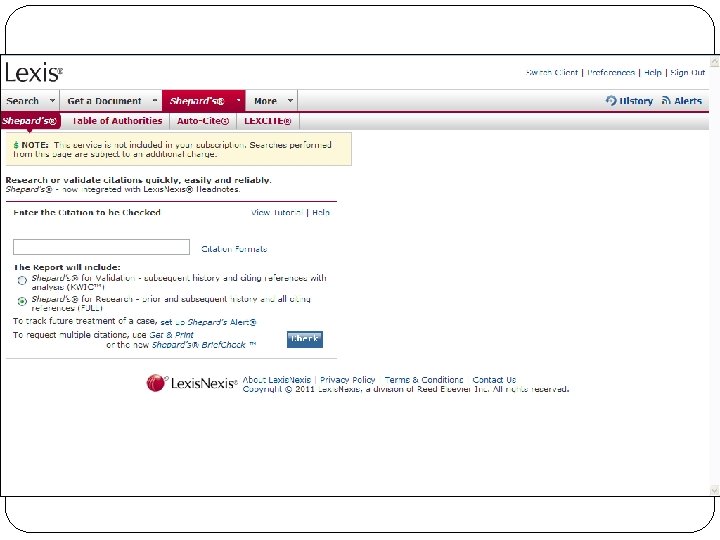Click the Lexis logo
Image resolution: width=720 pixels, height=540 pixels.
click(34, 73)
